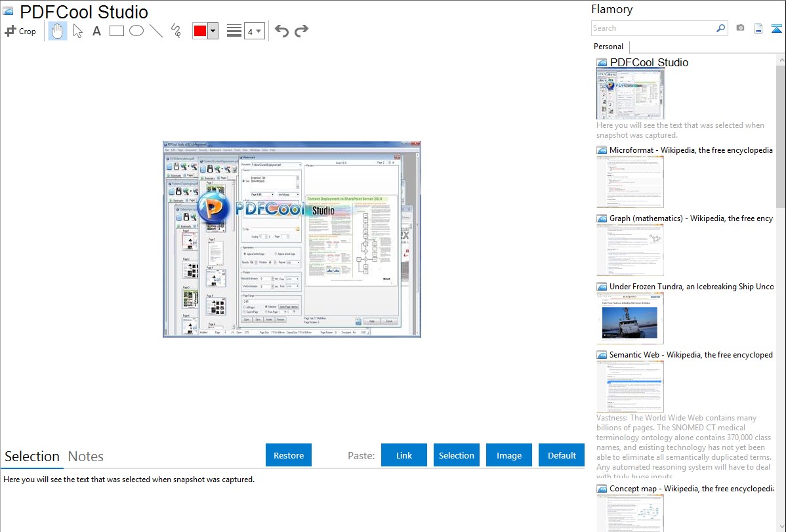Click the Default paste button

[562, 455]
